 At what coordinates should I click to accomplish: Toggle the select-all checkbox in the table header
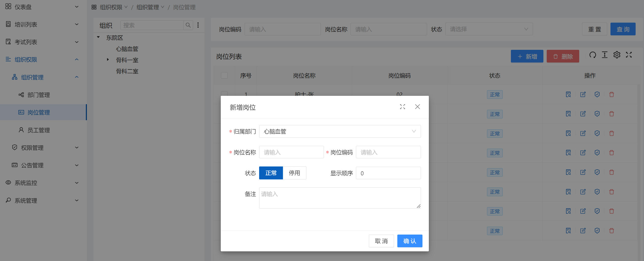pyautogui.click(x=224, y=75)
